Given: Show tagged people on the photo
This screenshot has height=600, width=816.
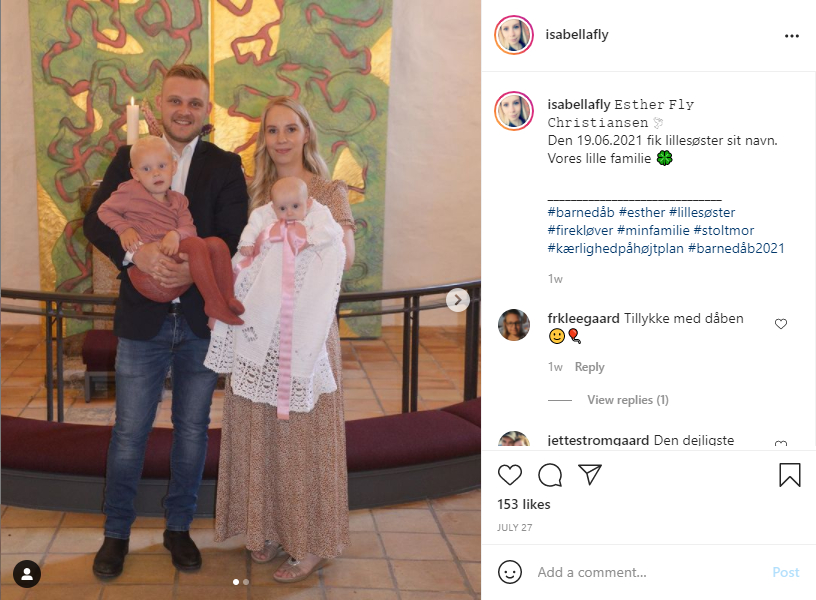Looking at the screenshot, I should (x=27, y=573).
